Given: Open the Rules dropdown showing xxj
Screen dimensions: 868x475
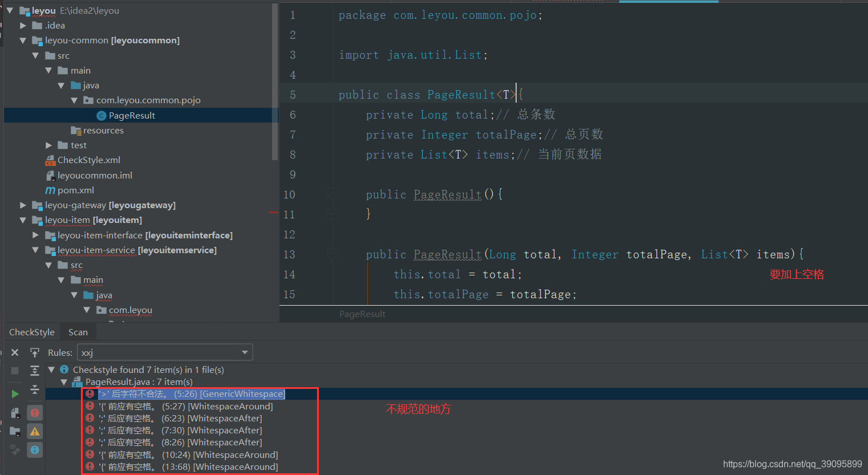Looking at the screenshot, I should click(165, 352).
